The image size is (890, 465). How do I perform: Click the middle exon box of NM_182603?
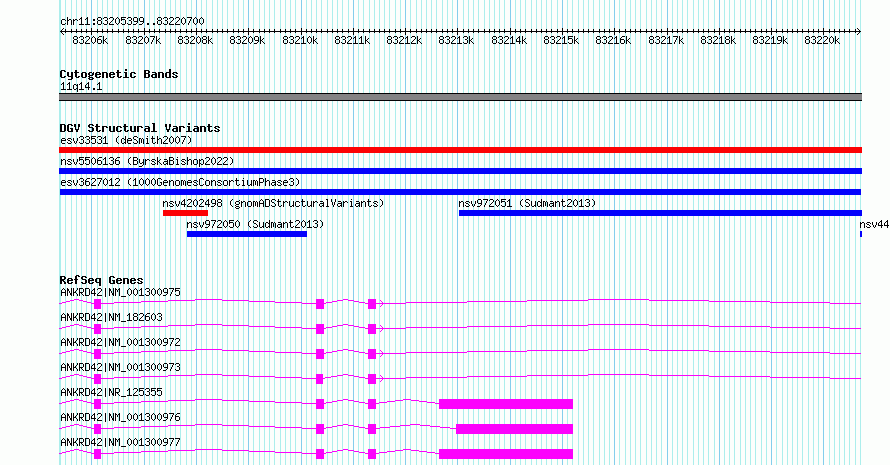pos(320,329)
